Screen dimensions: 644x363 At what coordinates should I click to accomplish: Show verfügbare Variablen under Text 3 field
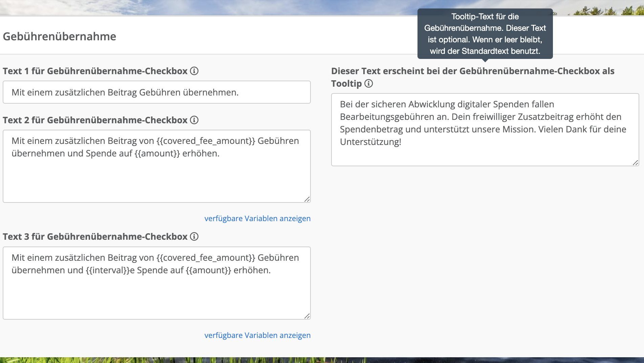tap(257, 335)
